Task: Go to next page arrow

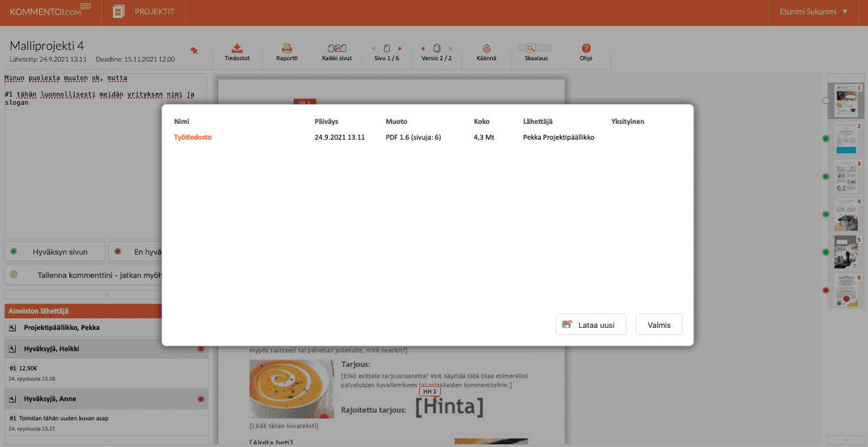Action: (x=400, y=49)
